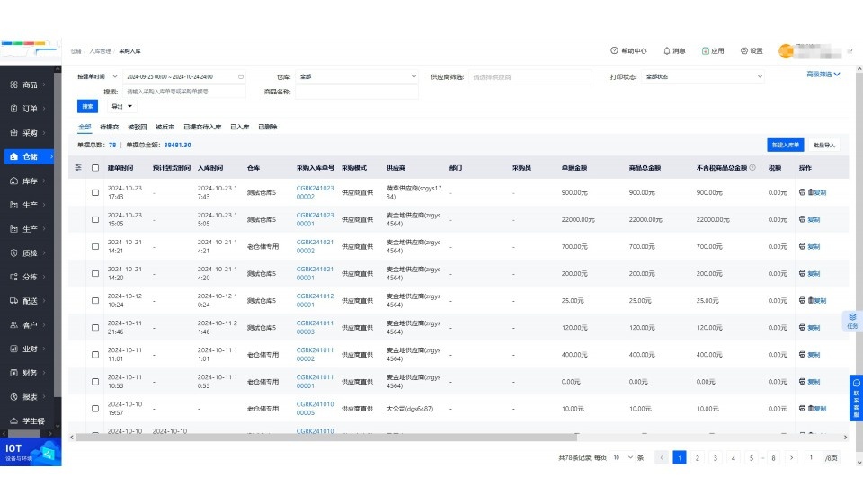
Task: Expand 高级筛选 advanced filters
Action: coord(823,75)
